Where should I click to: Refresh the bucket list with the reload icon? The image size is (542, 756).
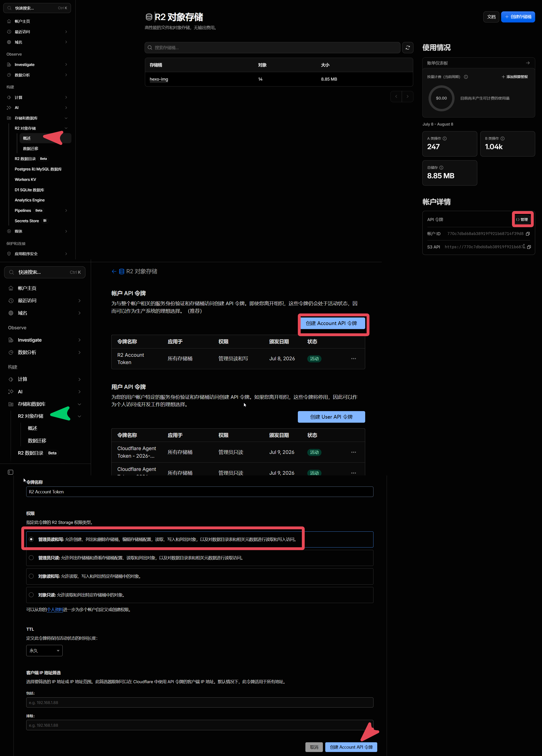click(408, 48)
